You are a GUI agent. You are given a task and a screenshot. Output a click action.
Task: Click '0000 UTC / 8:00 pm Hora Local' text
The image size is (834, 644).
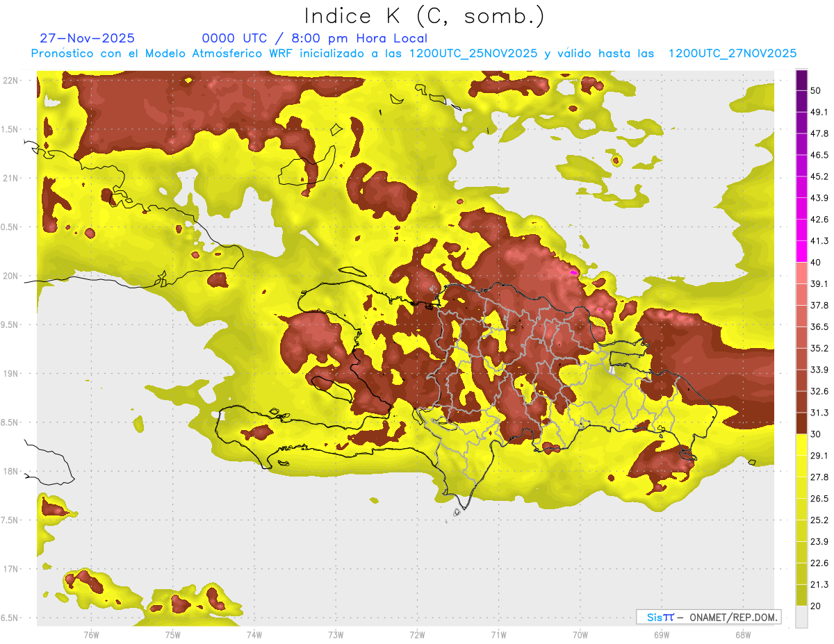[315, 38]
